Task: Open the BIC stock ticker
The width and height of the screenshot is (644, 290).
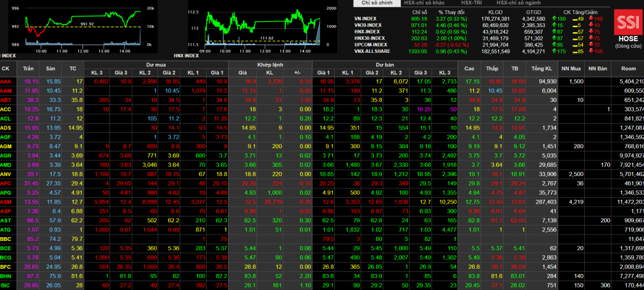Action: tap(6, 285)
